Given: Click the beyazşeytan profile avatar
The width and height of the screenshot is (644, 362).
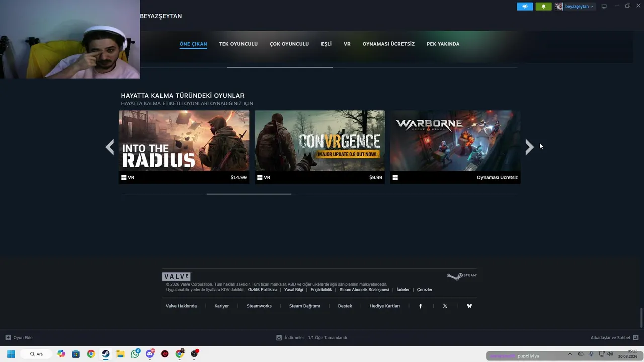Looking at the screenshot, I should [x=559, y=6].
